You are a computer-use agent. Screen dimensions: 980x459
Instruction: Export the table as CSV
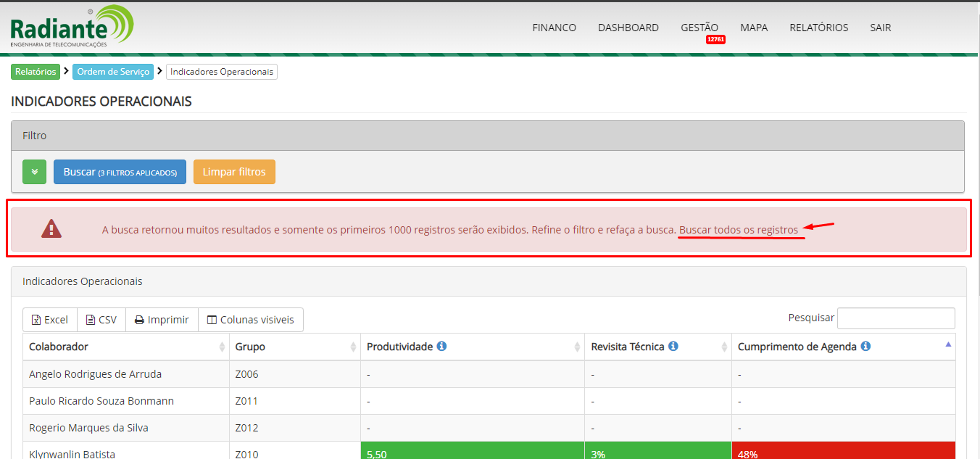pyautogui.click(x=101, y=320)
